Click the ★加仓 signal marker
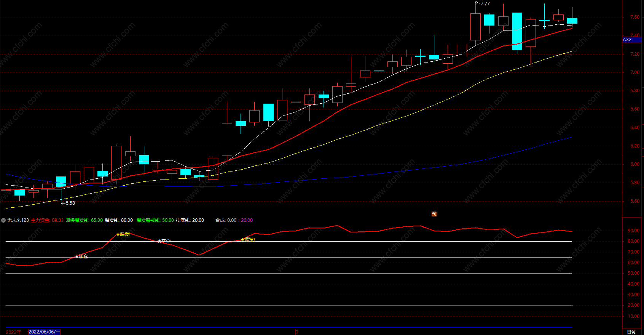 [81, 256]
